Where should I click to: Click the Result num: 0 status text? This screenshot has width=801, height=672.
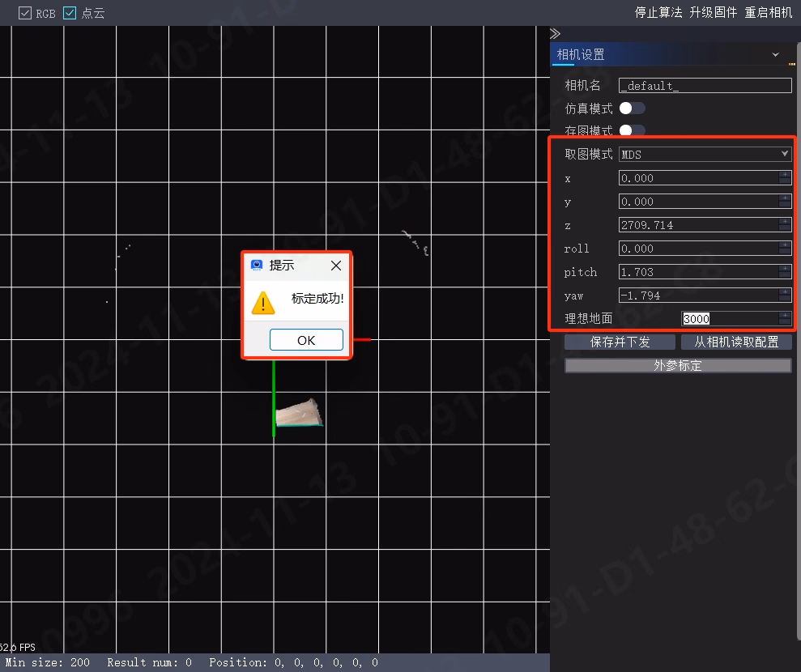coord(149,663)
